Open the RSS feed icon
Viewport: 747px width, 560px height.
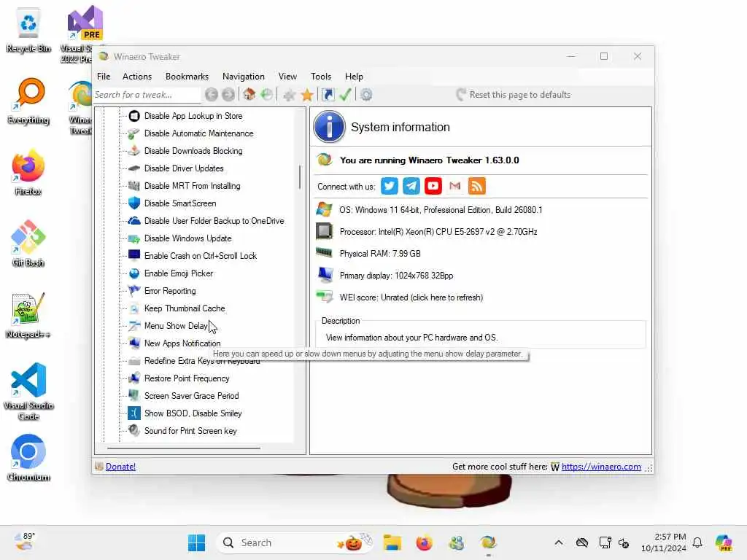coord(477,186)
